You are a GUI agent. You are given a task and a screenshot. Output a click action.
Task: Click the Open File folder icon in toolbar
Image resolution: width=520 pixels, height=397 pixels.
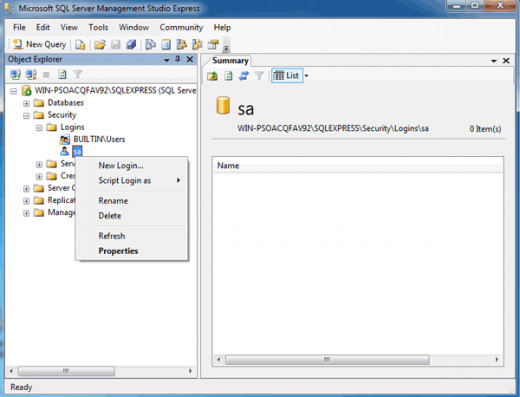coord(100,44)
